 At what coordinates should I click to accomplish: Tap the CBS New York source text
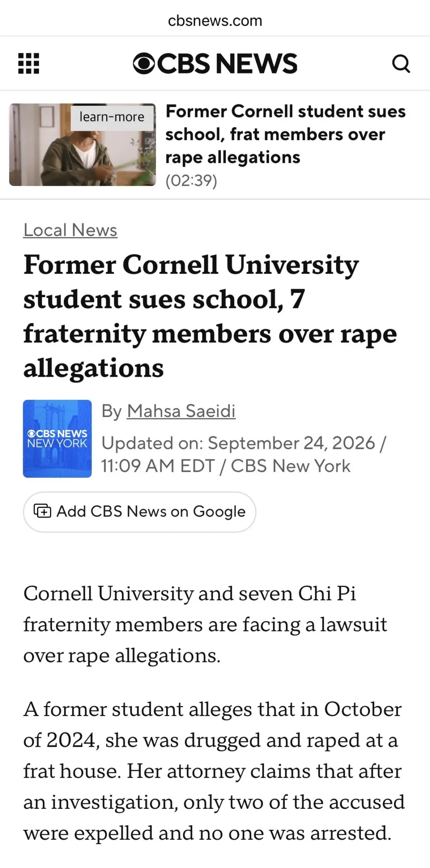click(x=291, y=466)
